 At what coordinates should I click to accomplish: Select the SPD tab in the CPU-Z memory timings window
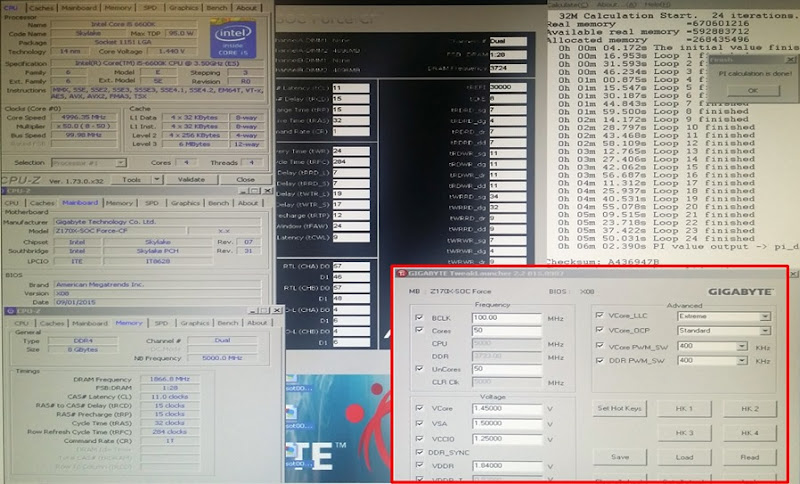(x=161, y=323)
